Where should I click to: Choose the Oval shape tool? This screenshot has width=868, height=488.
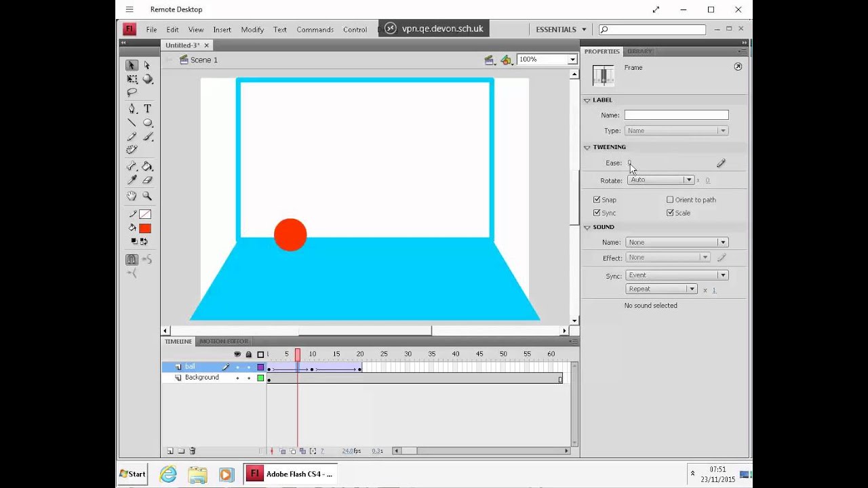coord(147,123)
